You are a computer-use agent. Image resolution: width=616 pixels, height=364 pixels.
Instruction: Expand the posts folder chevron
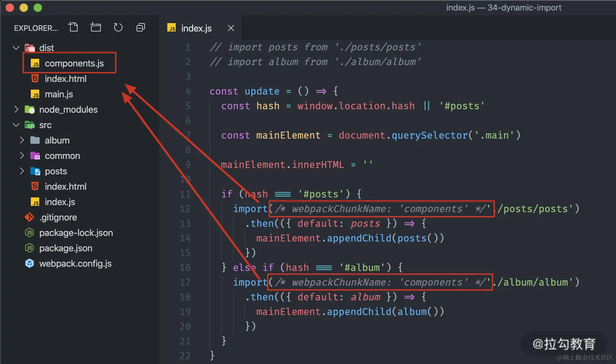[x=22, y=171]
